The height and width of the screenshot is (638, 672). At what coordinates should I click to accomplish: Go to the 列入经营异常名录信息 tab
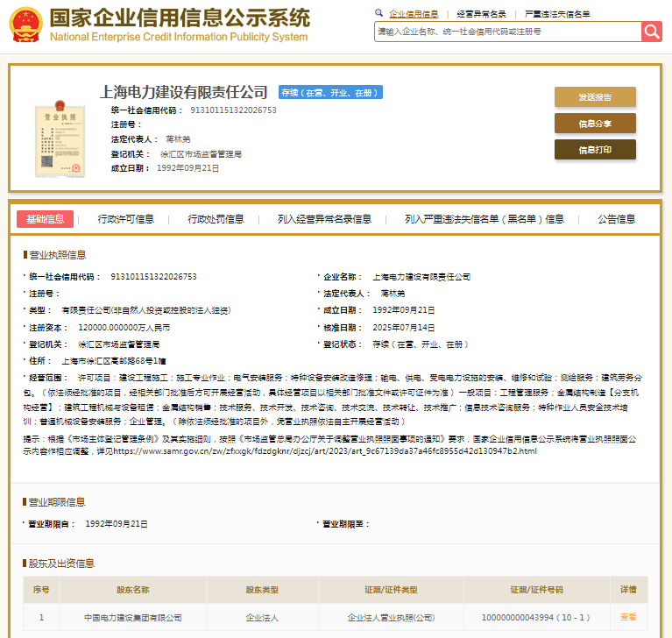click(x=324, y=219)
